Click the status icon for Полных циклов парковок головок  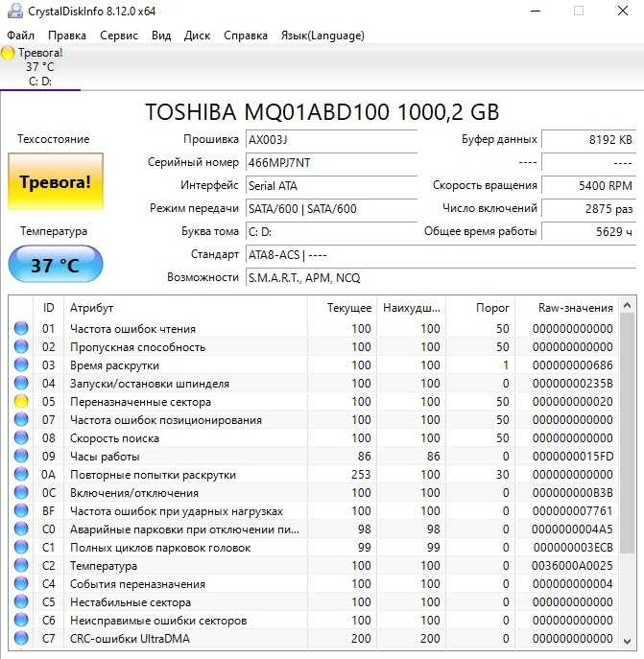tap(21, 547)
